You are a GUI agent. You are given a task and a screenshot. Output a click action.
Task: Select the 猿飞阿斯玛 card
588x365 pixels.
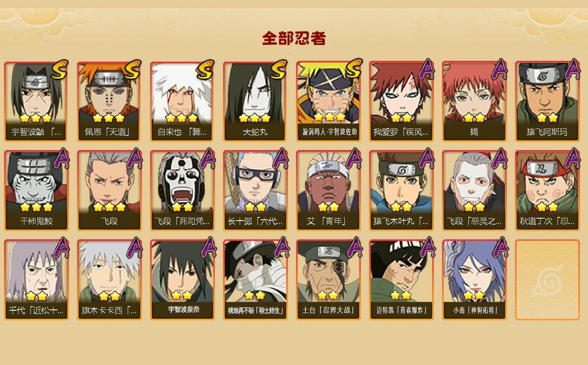(x=547, y=101)
